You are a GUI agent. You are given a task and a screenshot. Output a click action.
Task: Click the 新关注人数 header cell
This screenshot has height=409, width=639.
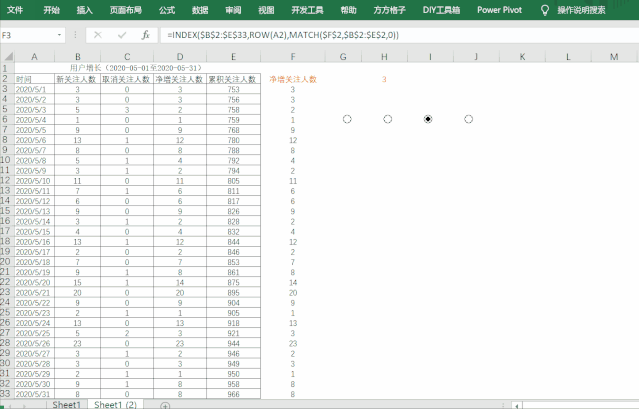point(77,79)
